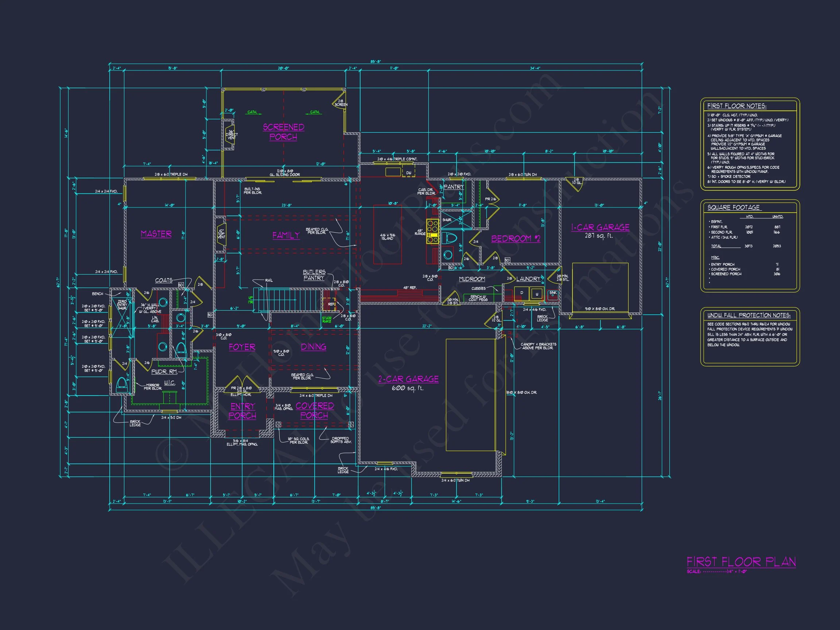Click the WNDW. FALL PROTECTION NOTES heading
The width and height of the screenshot is (840, 630).
click(748, 315)
